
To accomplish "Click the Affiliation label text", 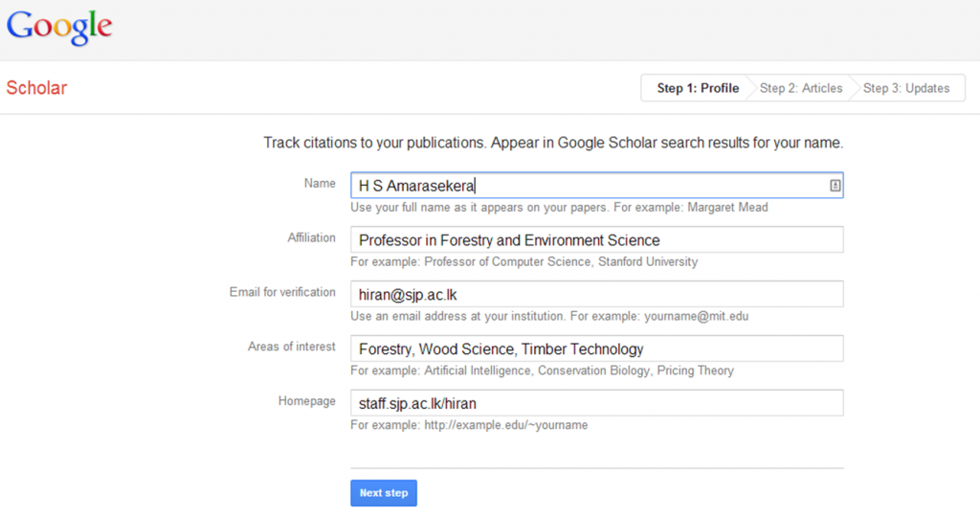I will (x=311, y=237).
